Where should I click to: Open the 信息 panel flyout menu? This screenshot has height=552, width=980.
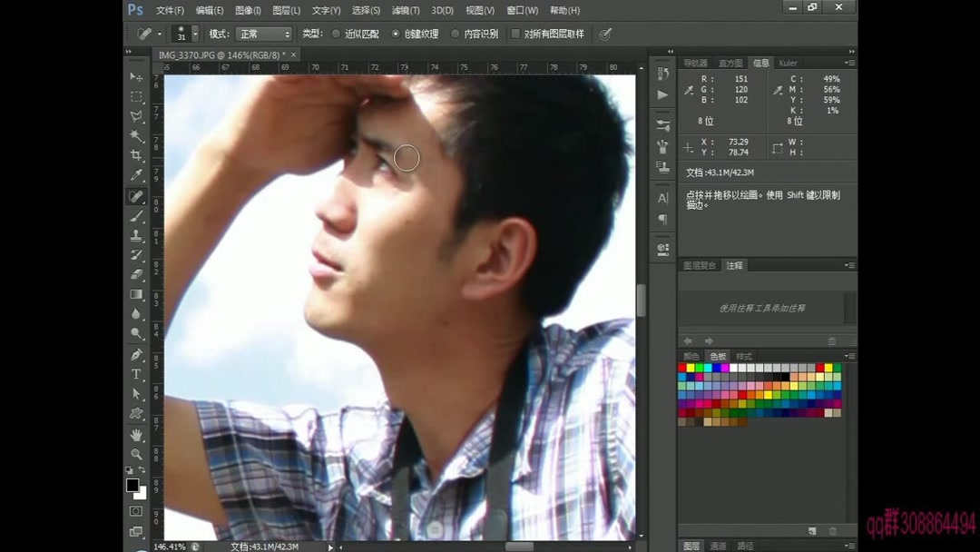[x=849, y=63]
